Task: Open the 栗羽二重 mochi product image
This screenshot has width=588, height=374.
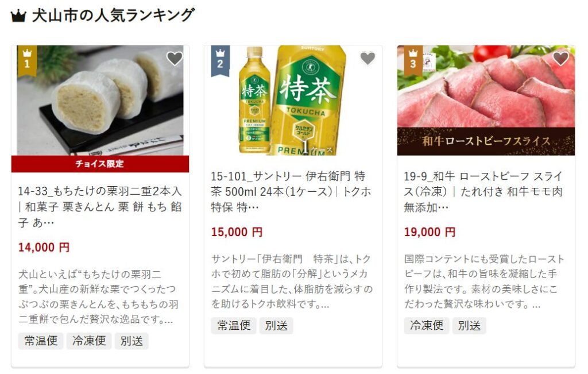Action: click(x=100, y=100)
